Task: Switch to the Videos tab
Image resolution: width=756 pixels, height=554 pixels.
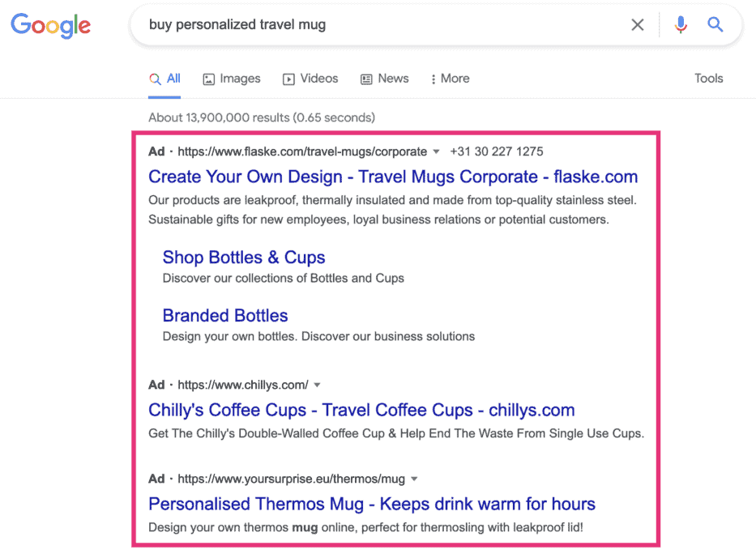Action: (x=310, y=79)
